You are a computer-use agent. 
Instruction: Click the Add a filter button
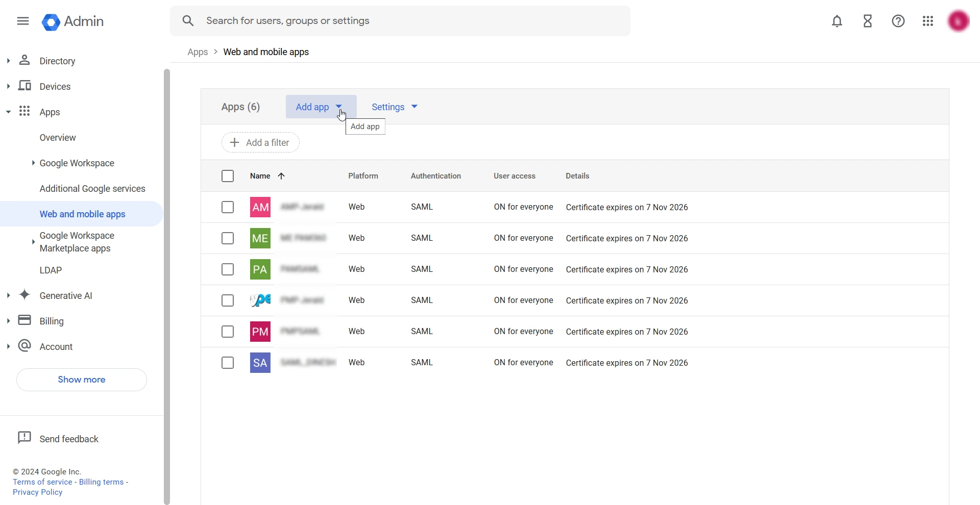point(260,142)
